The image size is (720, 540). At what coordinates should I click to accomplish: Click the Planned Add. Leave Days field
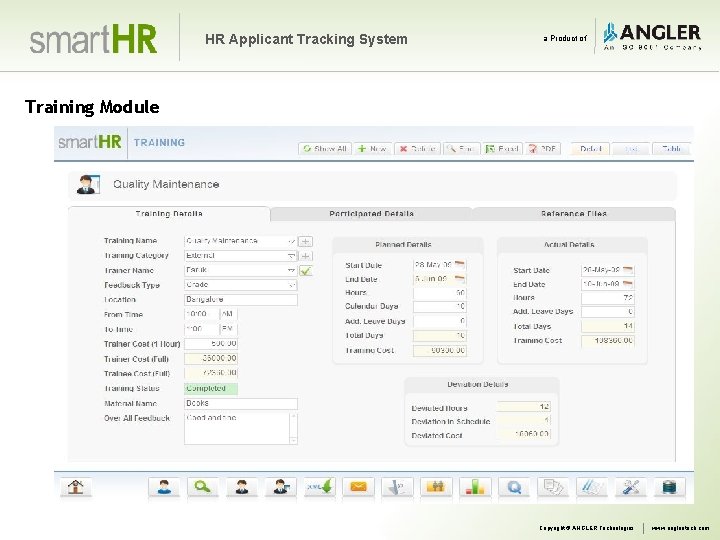click(439, 321)
